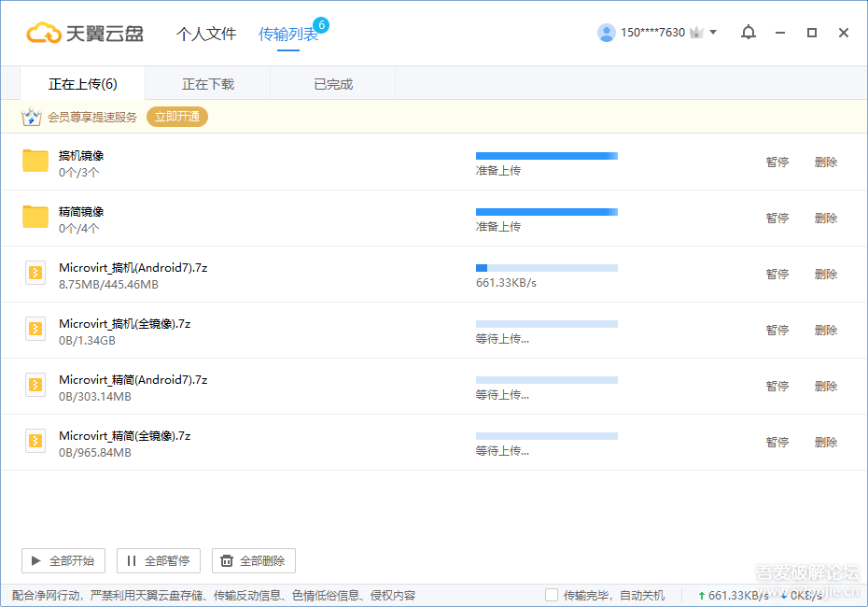Pause upload of 搞机镜像 folder

point(777,162)
